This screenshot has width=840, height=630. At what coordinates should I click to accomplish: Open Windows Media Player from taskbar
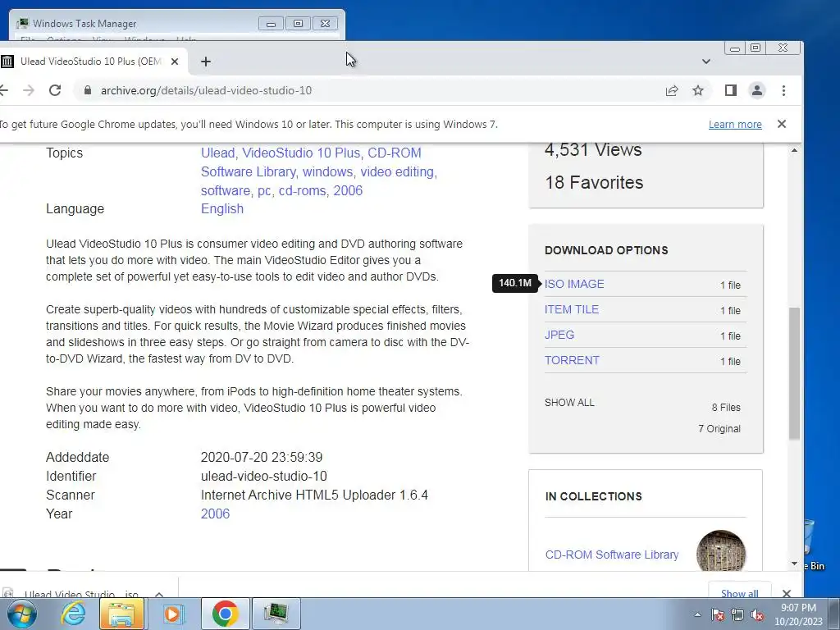[x=172, y=614]
